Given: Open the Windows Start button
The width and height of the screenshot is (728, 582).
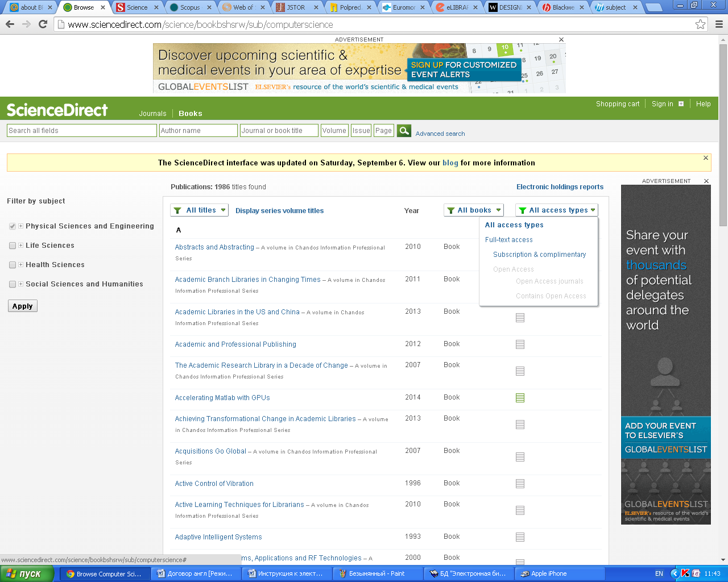Looking at the screenshot, I should pyautogui.click(x=27, y=573).
